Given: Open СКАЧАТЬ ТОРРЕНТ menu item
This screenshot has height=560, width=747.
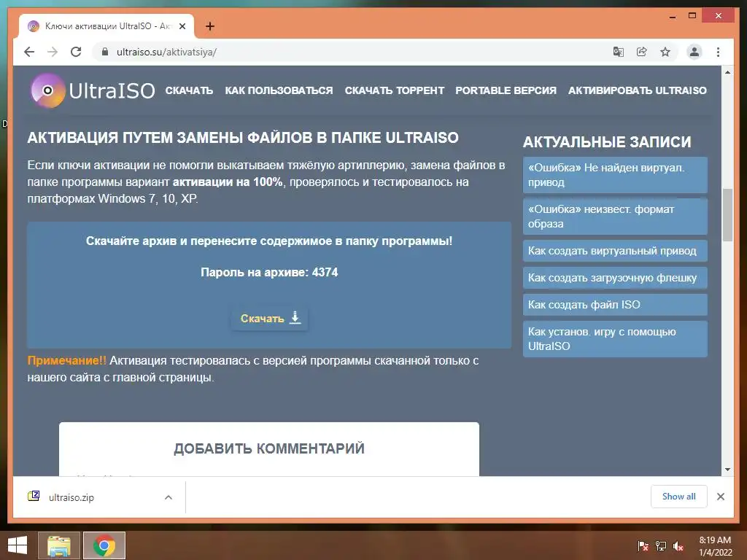Looking at the screenshot, I should 395,90.
